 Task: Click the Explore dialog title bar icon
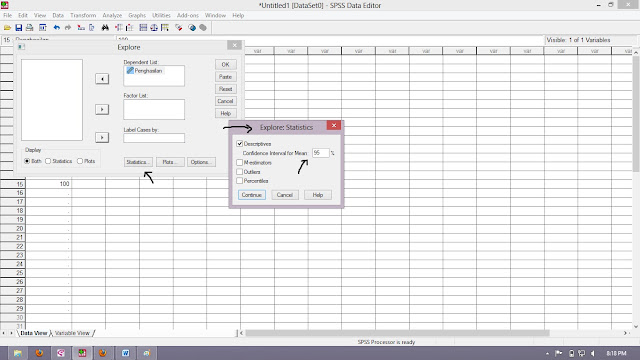click(21, 47)
